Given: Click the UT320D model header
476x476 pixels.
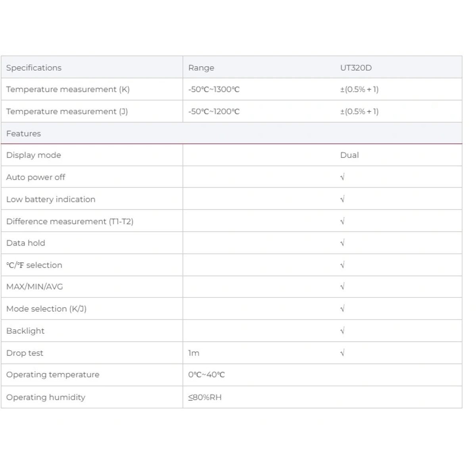Looking at the screenshot, I should pyautogui.click(x=356, y=68).
